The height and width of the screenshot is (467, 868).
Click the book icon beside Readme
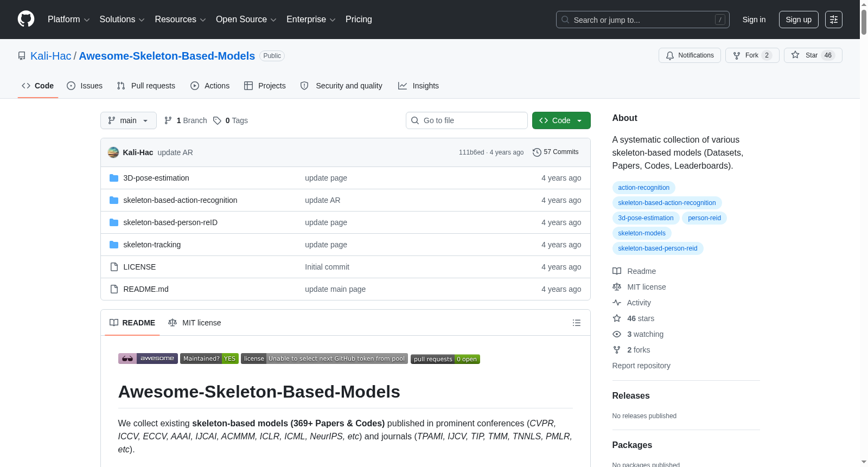click(x=617, y=271)
